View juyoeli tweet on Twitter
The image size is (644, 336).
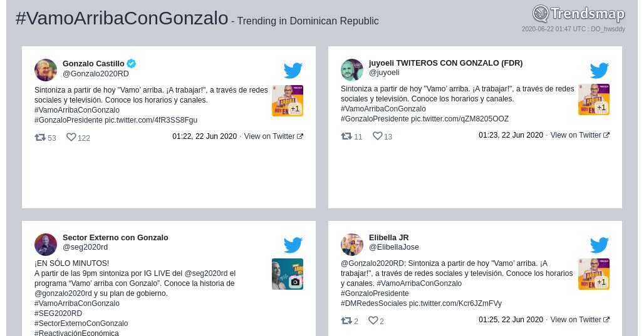[580, 135]
